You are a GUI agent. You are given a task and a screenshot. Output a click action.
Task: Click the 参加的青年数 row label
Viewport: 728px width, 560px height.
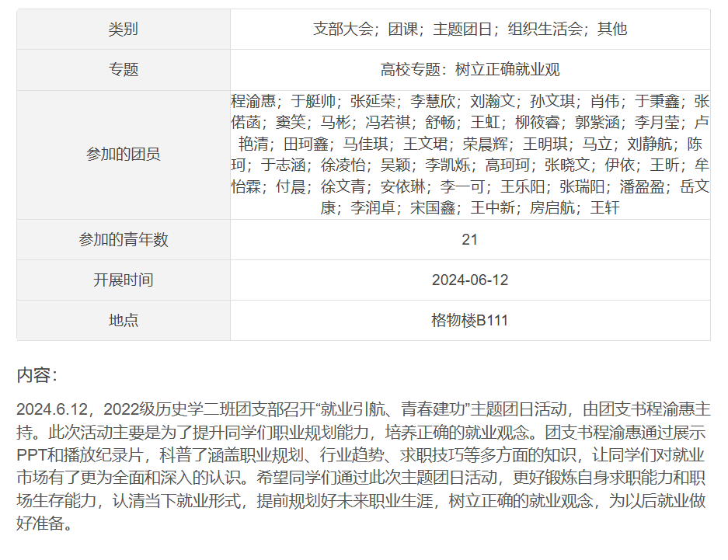(123, 240)
